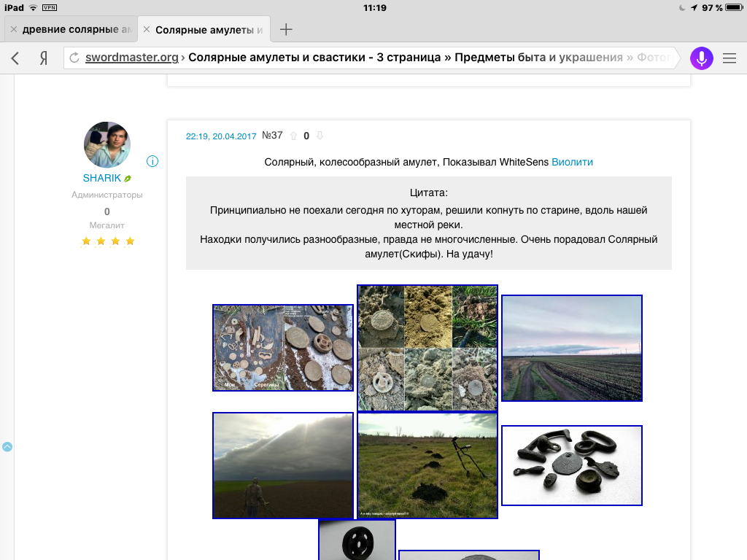The image size is (747, 560).
Task: Open the post timestamp 22:19, 20.04.2017 link
Action: coord(221,136)
